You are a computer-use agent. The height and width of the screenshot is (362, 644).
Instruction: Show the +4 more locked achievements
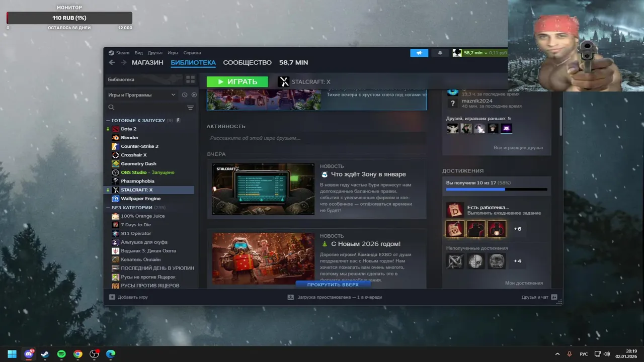click(517, 261)
